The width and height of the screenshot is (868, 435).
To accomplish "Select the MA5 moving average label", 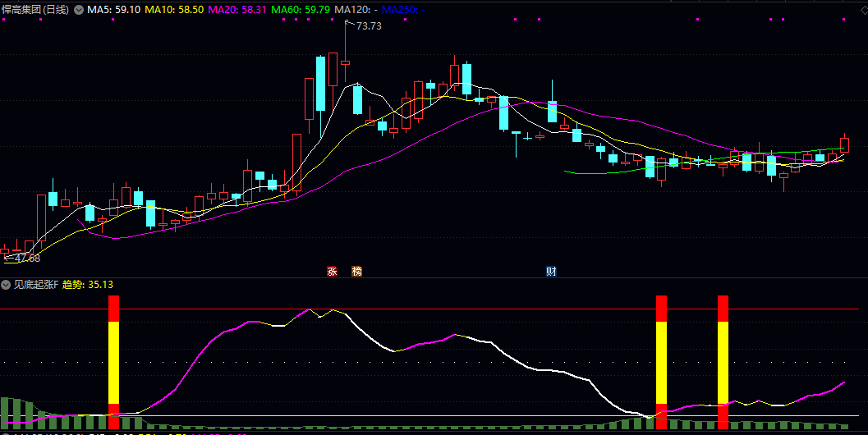I will [x=113, y=10].
